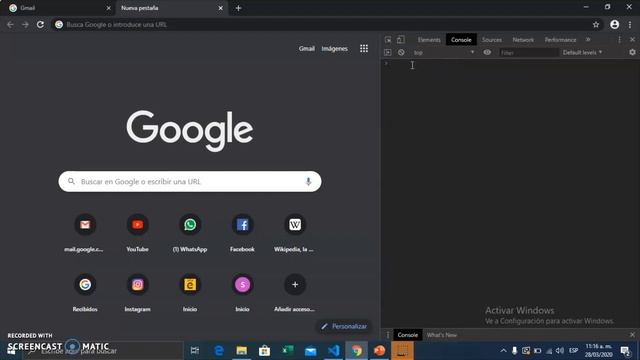Show hidden tray icons chevron
640x360 pixels.
(x=503, y=351)
